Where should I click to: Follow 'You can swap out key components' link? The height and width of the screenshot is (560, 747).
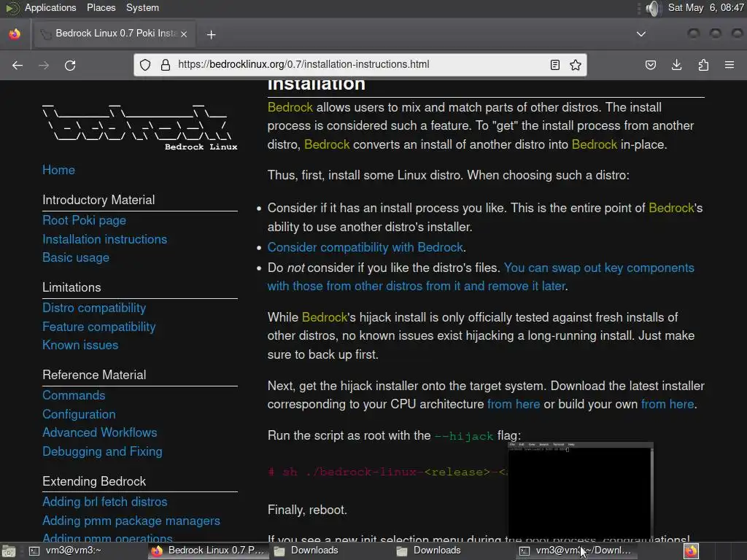pos(599,268)
